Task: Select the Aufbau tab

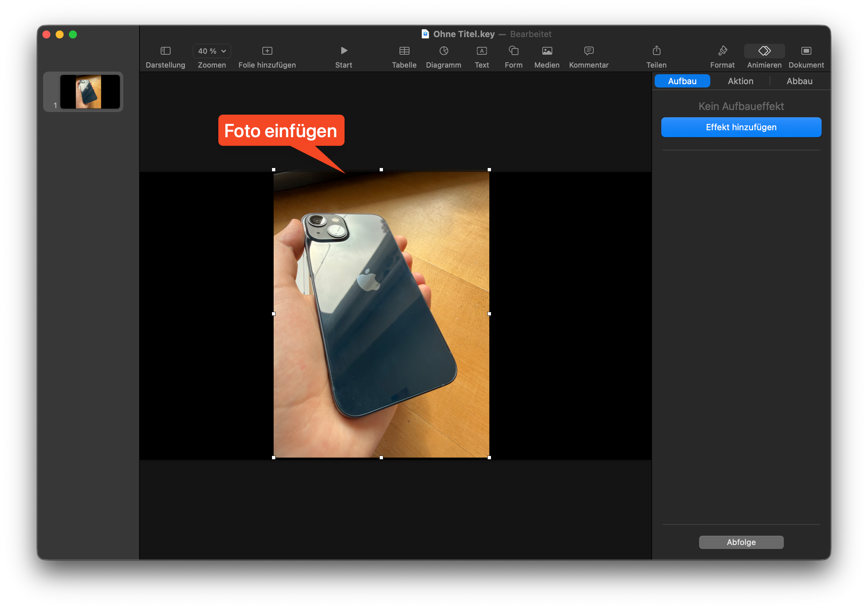Action: click(x=682, y=81)
